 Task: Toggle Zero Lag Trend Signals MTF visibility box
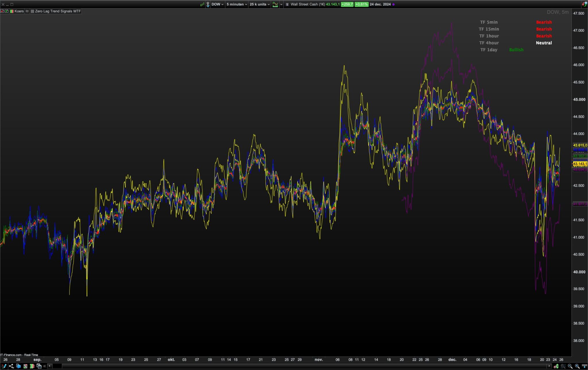tap(32, 11)
